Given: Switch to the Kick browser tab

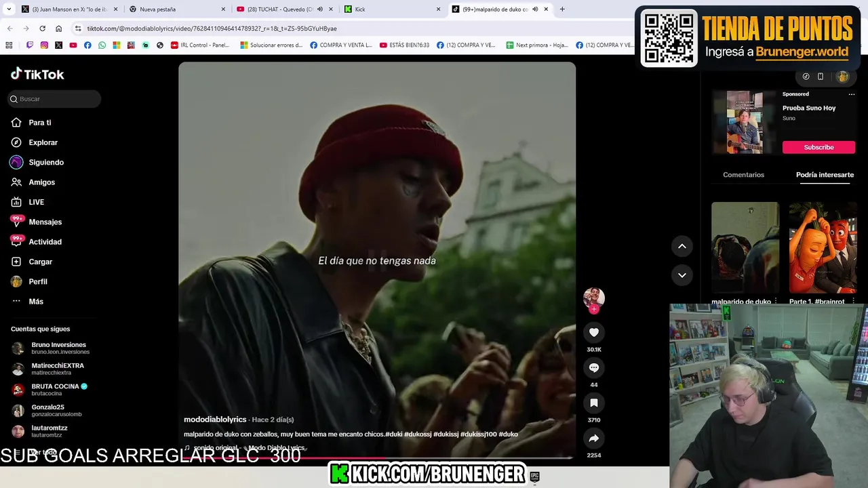Looking at the screenshot, I should point(391,9).
